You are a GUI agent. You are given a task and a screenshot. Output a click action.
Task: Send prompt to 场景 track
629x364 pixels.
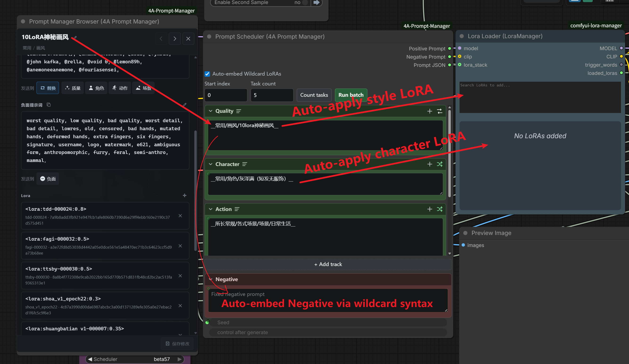(143, 88)
